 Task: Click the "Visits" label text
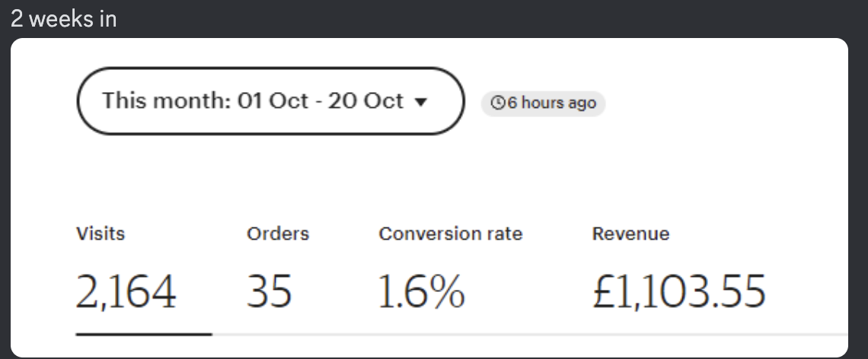click(x=101, y=234)
